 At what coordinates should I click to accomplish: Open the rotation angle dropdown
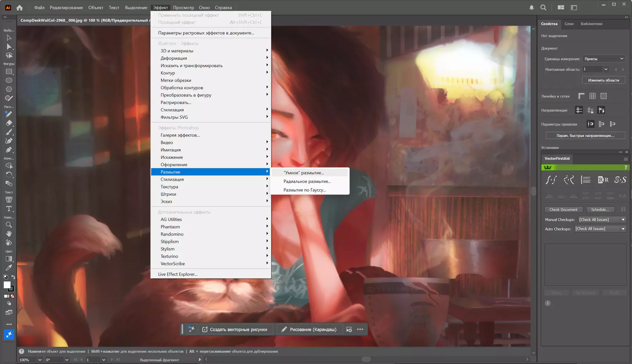point(66,360)
